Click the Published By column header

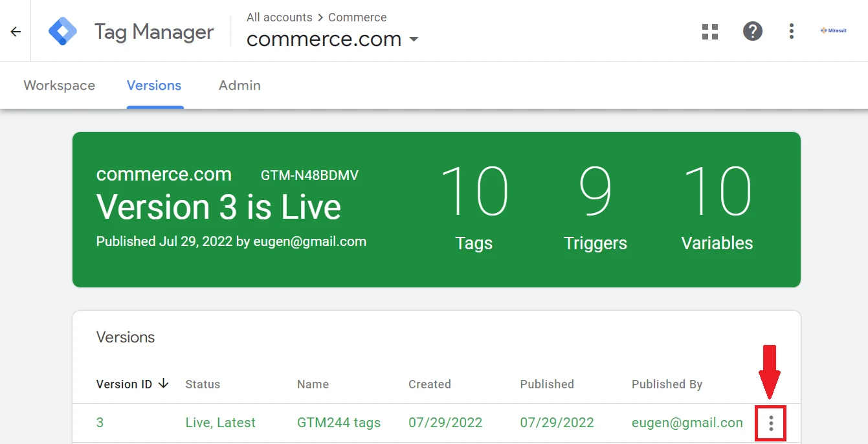[x=667, y=384]
